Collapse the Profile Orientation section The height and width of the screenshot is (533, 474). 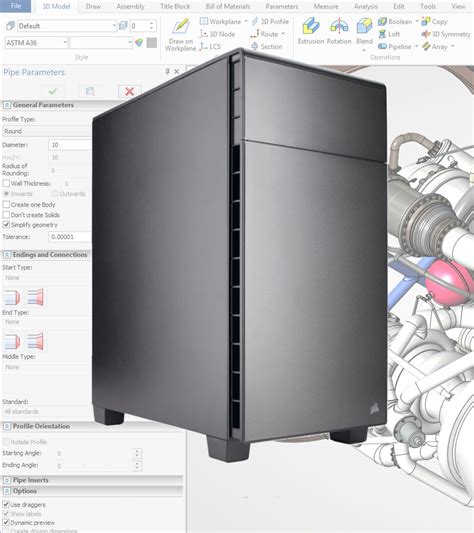(7, 426)
